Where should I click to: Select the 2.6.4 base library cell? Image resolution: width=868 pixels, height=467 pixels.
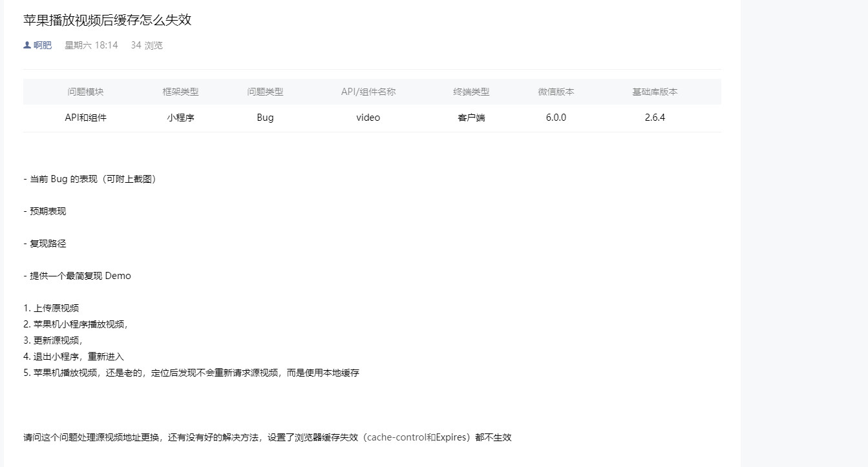655,118
